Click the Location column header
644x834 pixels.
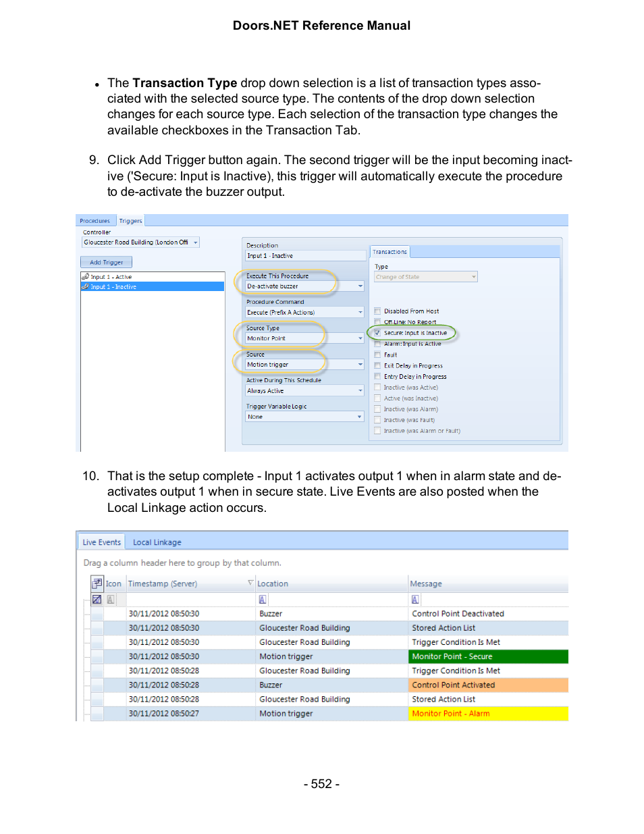(x=332, y=583)
